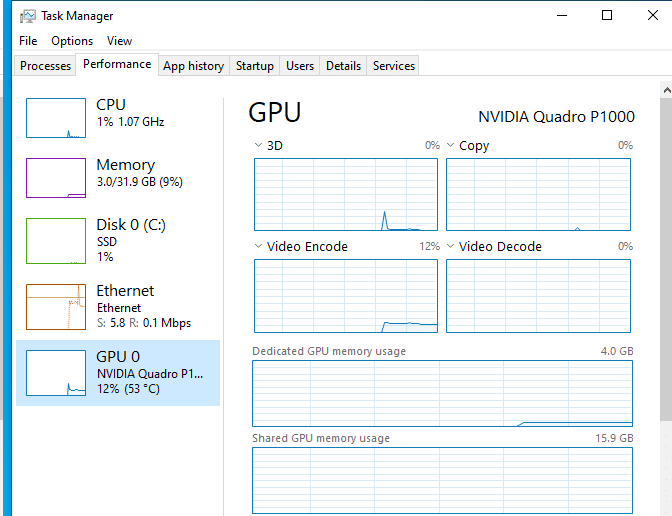The image size is (672, 516).
Task: Switch to the Details tab
Action: pos(343,66)
